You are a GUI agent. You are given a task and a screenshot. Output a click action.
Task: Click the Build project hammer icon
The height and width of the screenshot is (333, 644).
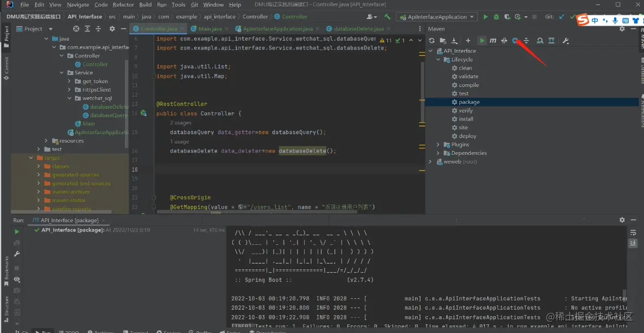387,17
